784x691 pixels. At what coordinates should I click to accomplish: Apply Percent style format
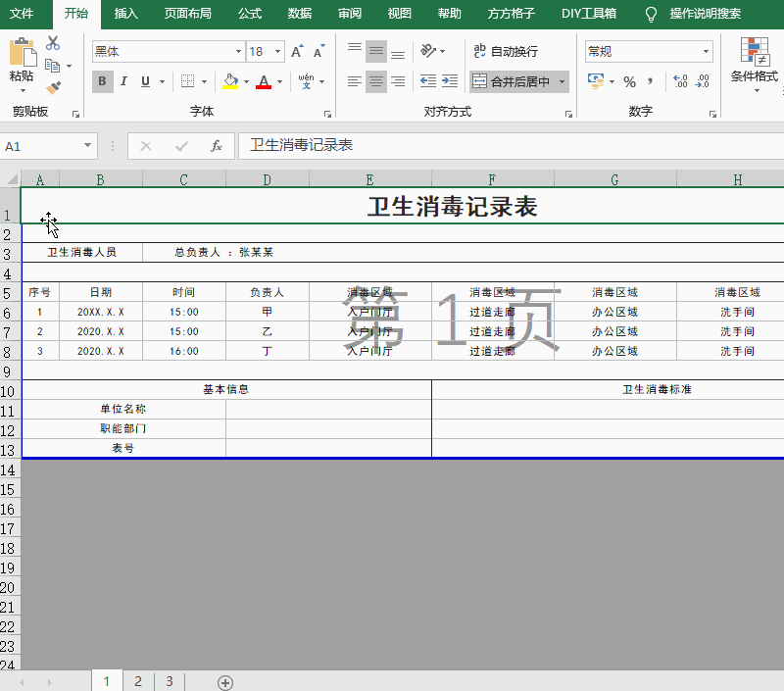629,81
